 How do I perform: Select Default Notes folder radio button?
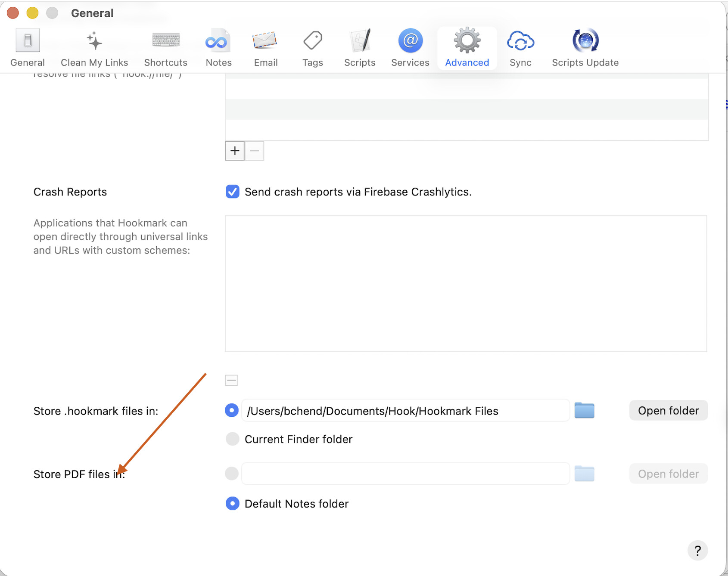click(233, 503)
